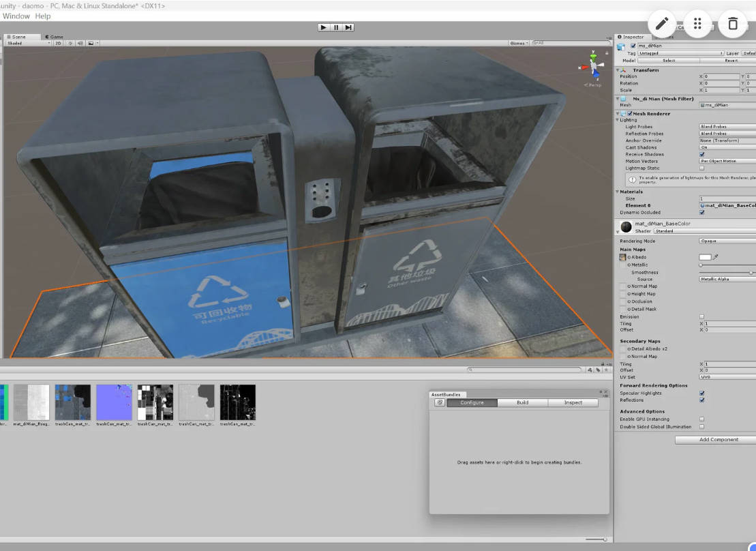Switch to AssetBundles Inspect tab
The height and width of the screenshot is (551, 756).
click(573, 402)
